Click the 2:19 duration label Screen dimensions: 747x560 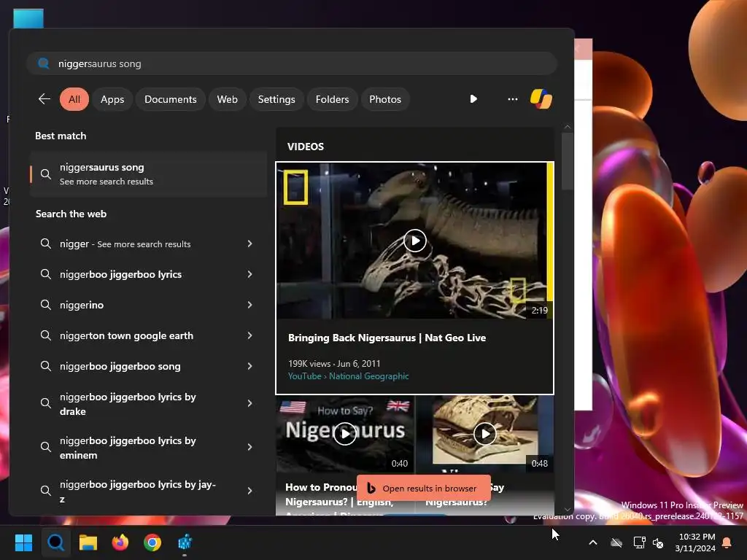tap(539, 310)
